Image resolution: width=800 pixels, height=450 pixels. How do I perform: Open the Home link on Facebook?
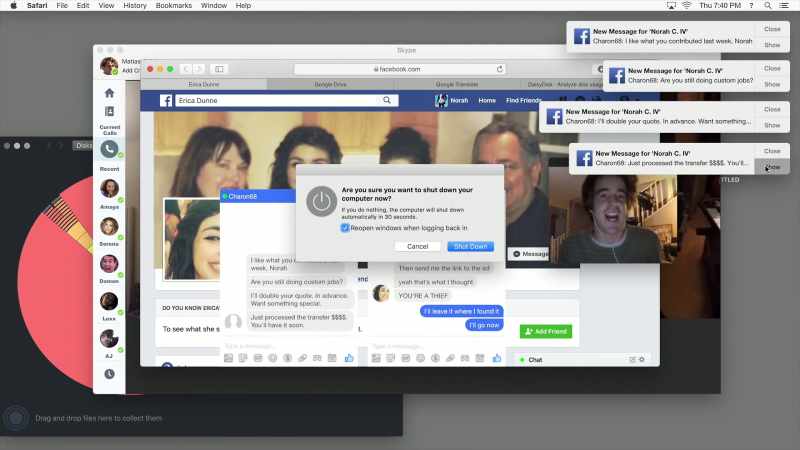(487, 101)
